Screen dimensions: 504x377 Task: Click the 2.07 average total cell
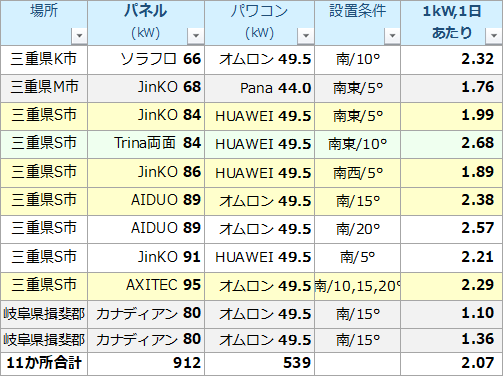452,364
